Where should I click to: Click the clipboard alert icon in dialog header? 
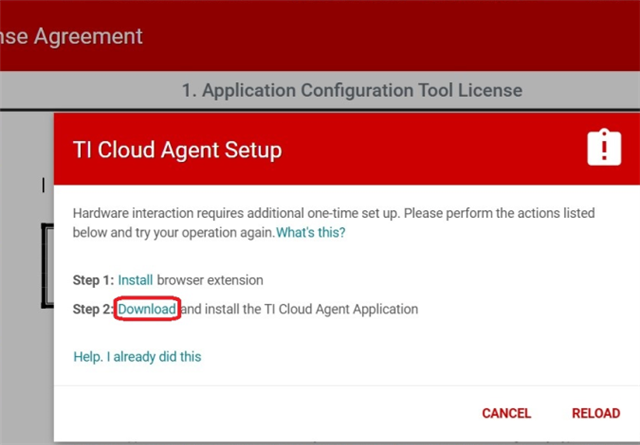coord(604,147)
